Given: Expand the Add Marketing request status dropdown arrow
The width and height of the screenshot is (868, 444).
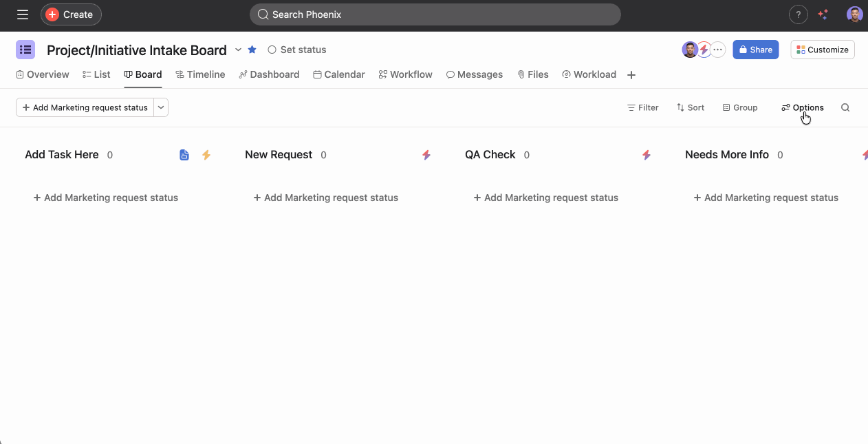Looking at the screenshot, I should point(161,107).
